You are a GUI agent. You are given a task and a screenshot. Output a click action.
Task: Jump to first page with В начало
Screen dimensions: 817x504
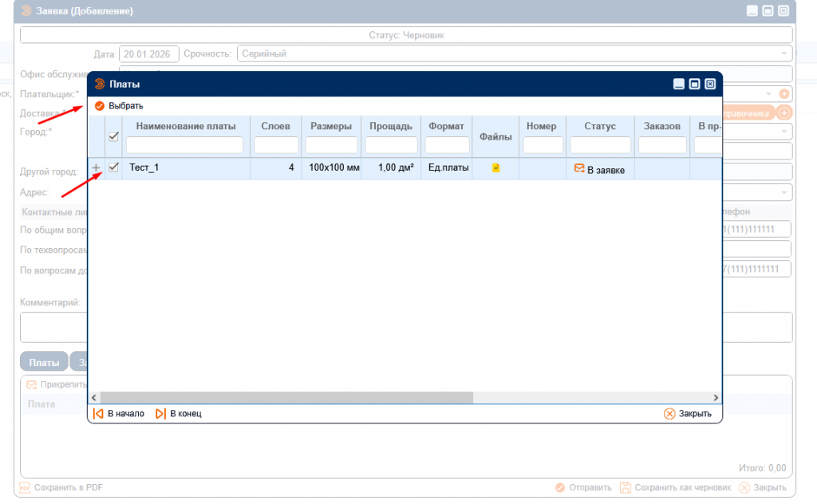119,414
